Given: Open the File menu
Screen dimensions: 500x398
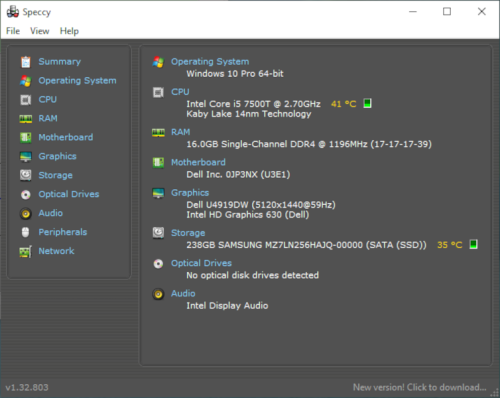Looking at the screenshot, I should point(13,31).
